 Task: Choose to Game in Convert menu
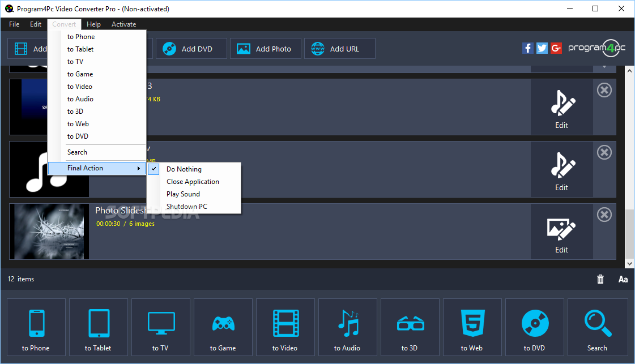pyautogui.click(x=97, y=74)
